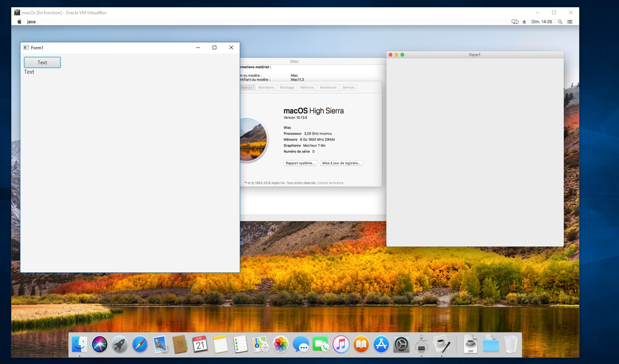Screen dimensions: 619x364
Task: Click the Mémoire 8 Go 1600 MHz DRAM line
Action: pyautogui.click(x=309, y=139)
